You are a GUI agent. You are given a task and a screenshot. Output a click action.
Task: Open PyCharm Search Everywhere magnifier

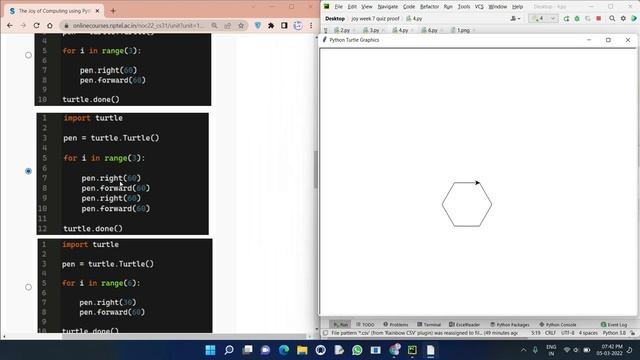click(612, 18)
